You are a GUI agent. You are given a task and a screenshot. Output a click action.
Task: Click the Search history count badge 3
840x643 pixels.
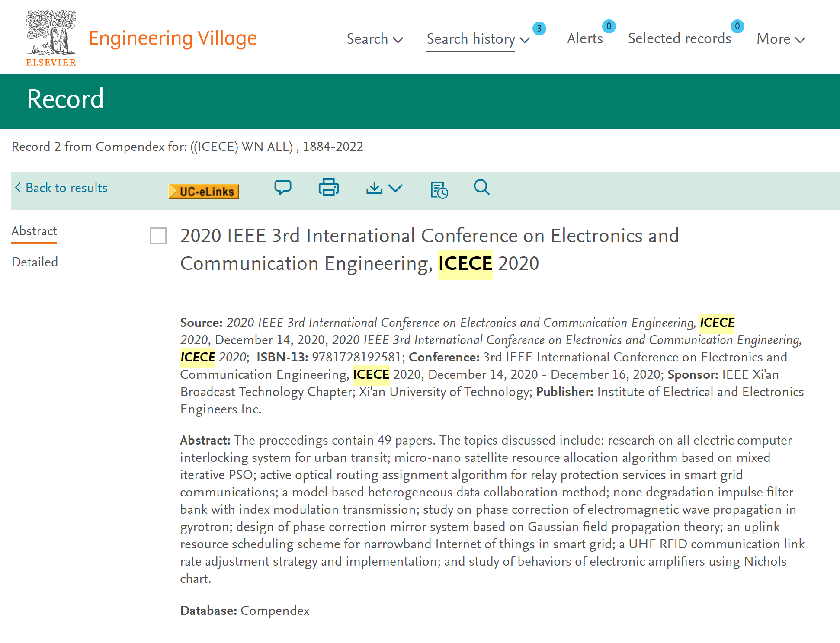[x=539, y=29]
